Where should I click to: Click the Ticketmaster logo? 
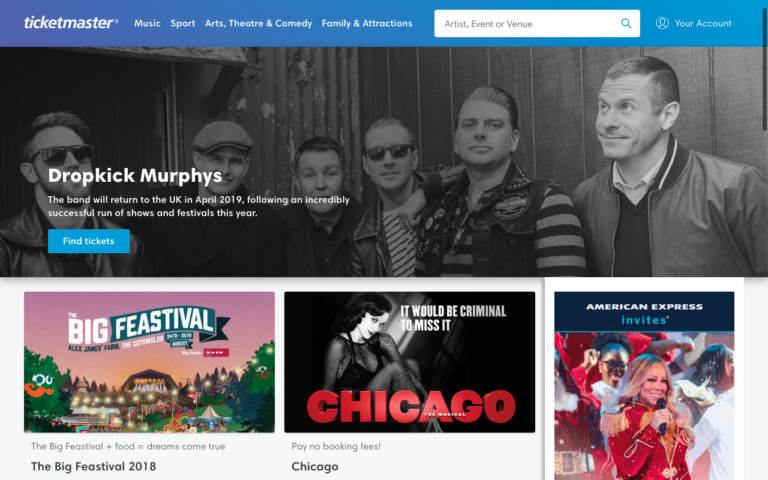pyautogui.click(x=70, y=23)
